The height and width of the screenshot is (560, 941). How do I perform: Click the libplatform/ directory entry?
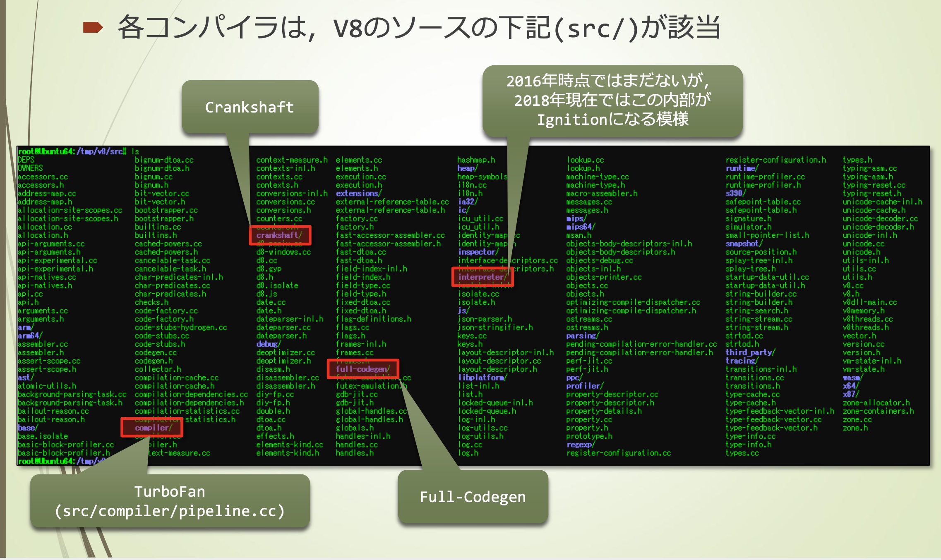(x=482, y=378)
